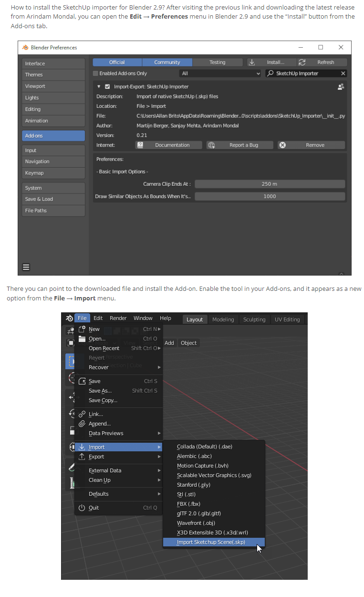The width and height of the screenshot is (364, 597).
Task: Open the File Paths preferences section
Action: click(53, 211)
